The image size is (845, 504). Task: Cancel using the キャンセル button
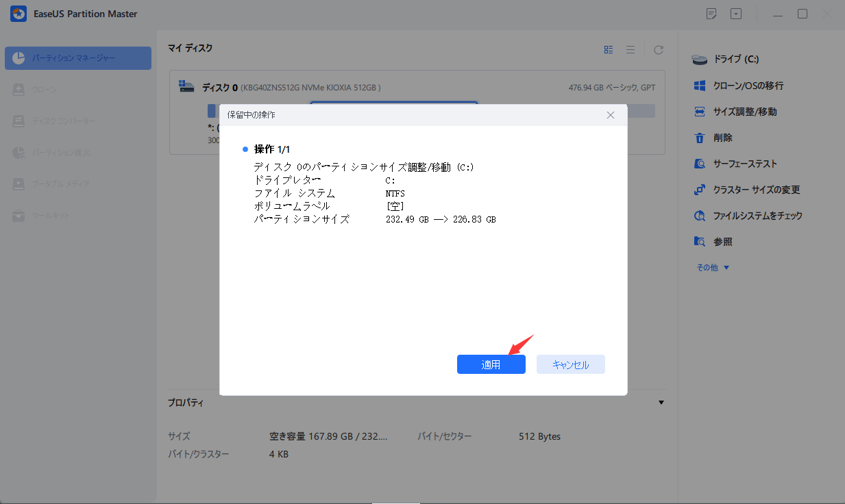[x=570, y=364]
